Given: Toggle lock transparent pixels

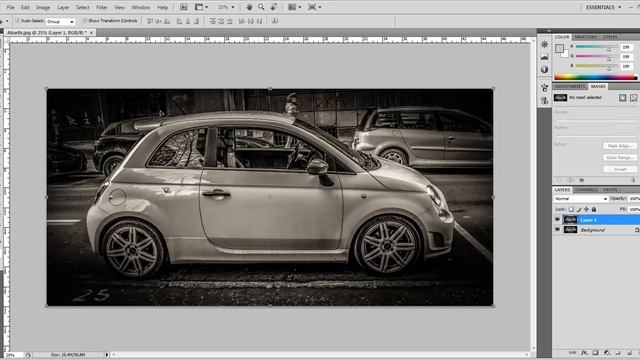Looking at the screenshot, I should pos(571,209).
